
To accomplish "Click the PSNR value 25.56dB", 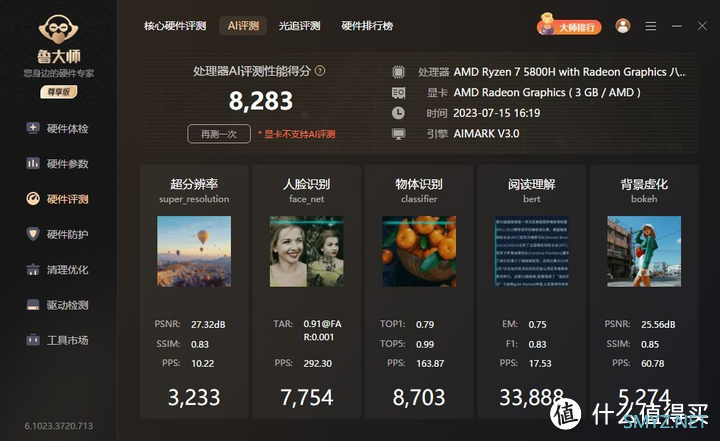I will [x=658, y=324].
